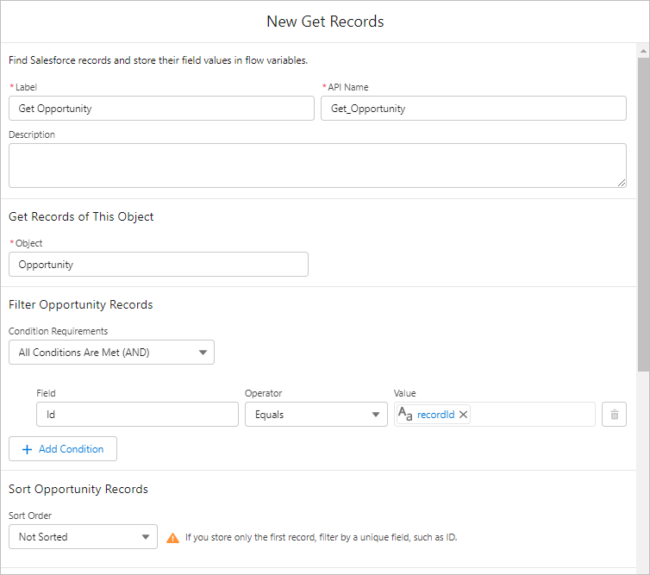Remove the recordId value pill

click(x=463, y=415)
